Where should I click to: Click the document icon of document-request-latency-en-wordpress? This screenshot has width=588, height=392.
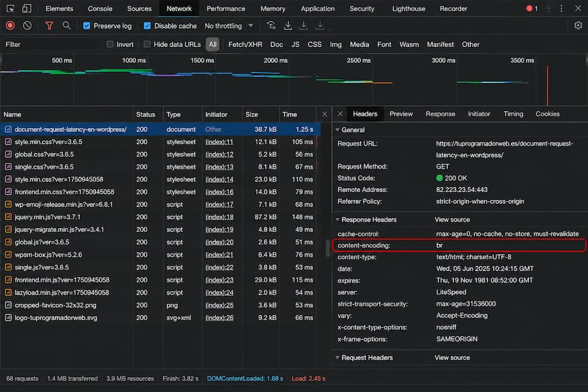point(8,129)
